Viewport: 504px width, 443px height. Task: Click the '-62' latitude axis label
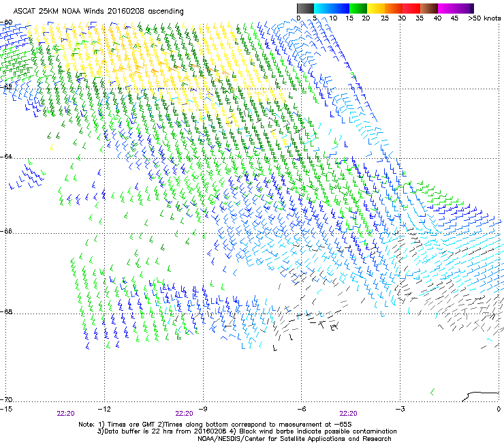(x=6, y=87)
